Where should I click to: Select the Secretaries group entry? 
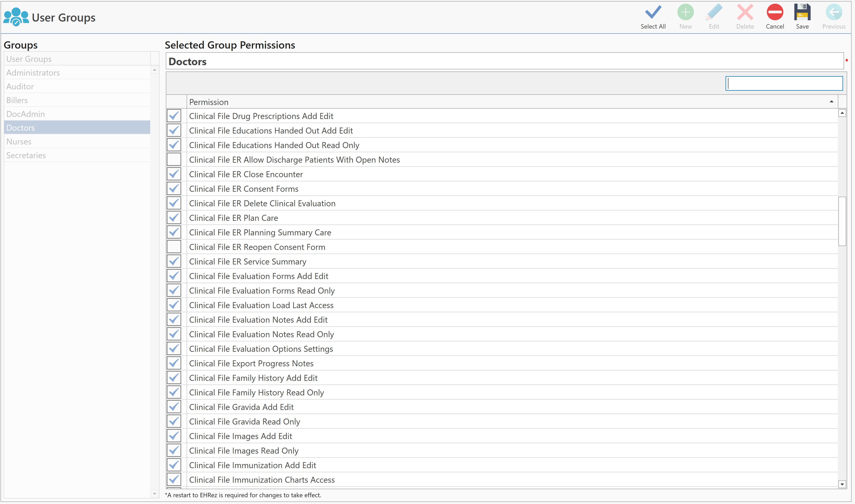point(26,155)
